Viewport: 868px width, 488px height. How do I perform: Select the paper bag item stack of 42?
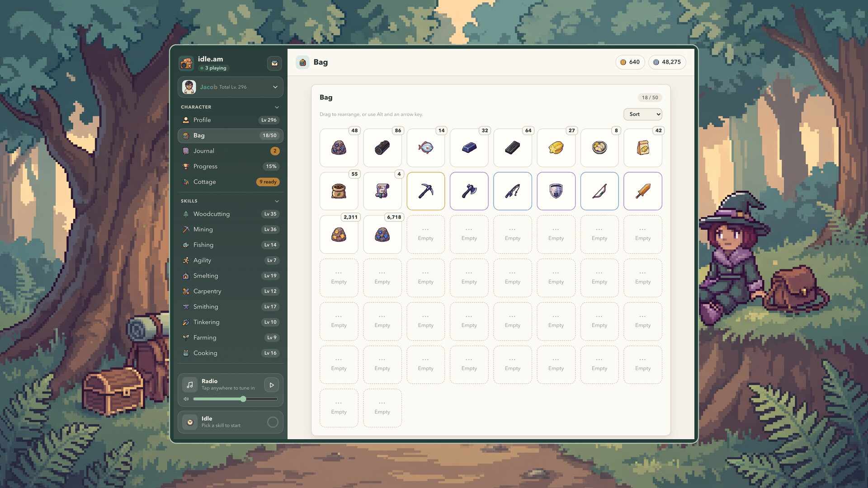coord(642,148)
